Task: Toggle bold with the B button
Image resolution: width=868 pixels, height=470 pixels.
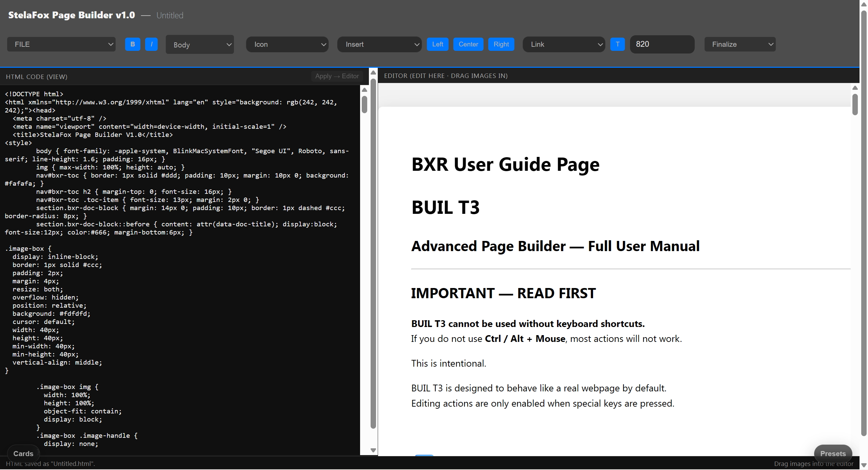Action: (x=133, y=44)
